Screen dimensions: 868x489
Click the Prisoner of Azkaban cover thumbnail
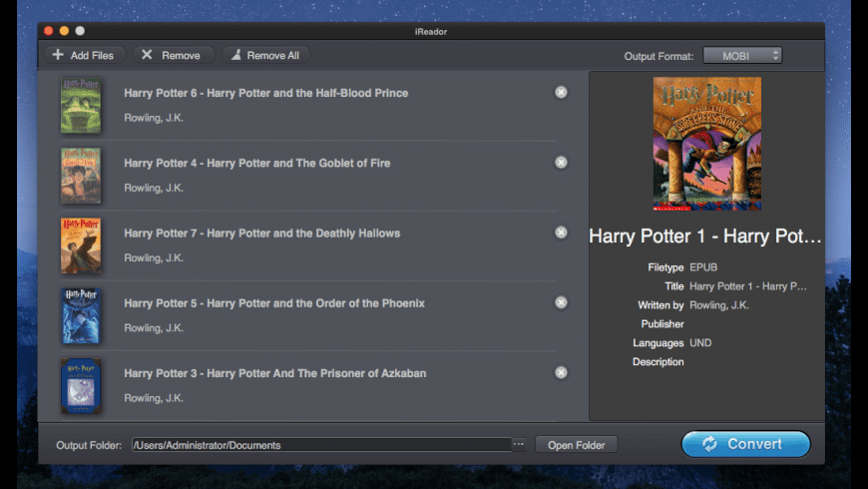coord(81,385)
